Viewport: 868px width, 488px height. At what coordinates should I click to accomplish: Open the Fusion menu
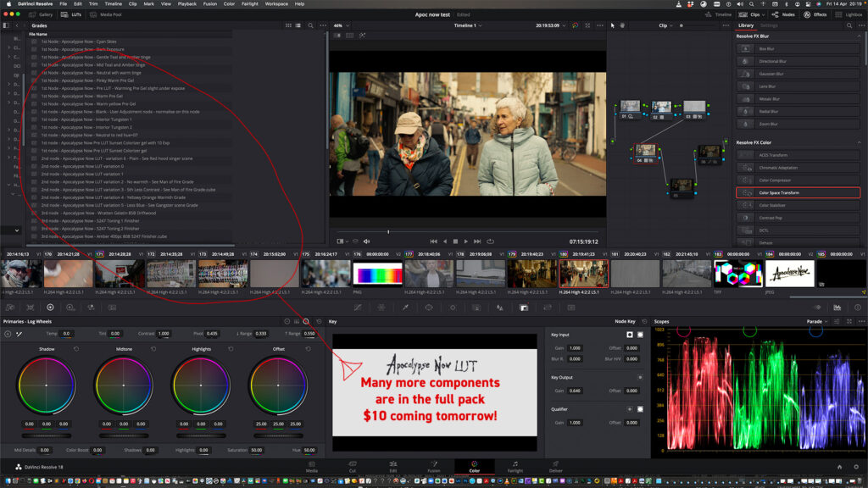coord(210,4)
